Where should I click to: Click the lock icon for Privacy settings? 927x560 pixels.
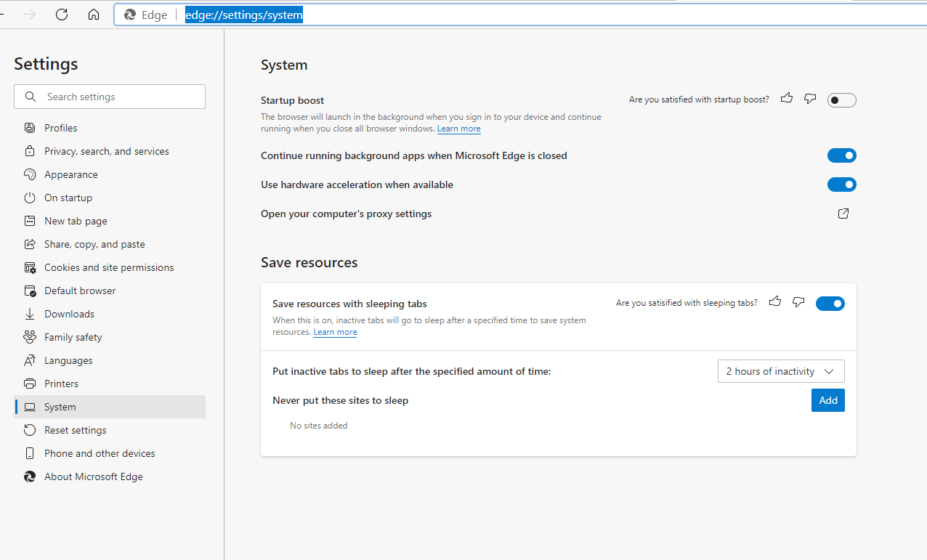pos(30,151)
